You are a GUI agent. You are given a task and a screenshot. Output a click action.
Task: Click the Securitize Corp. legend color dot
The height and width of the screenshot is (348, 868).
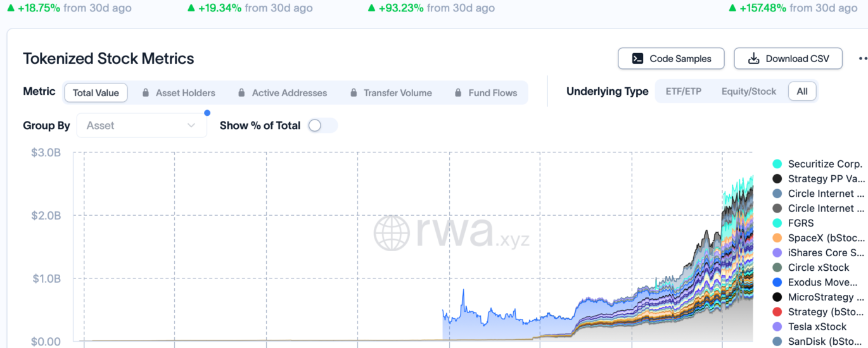click(x=777, y=164)
